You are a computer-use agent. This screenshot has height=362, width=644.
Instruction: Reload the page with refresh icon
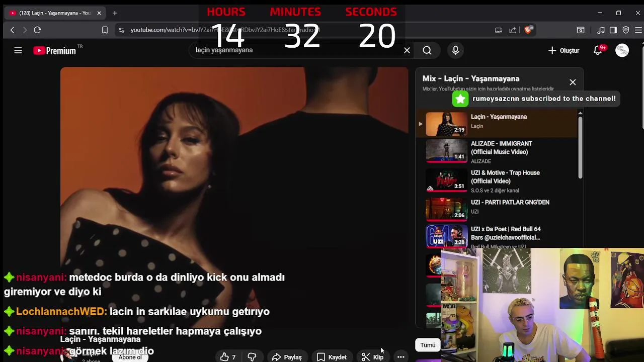37,30
